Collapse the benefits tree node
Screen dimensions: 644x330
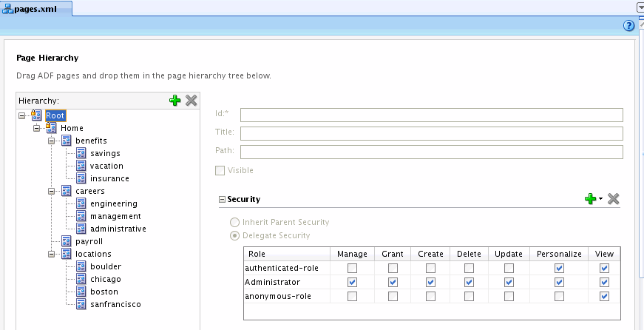click(51, 141)
